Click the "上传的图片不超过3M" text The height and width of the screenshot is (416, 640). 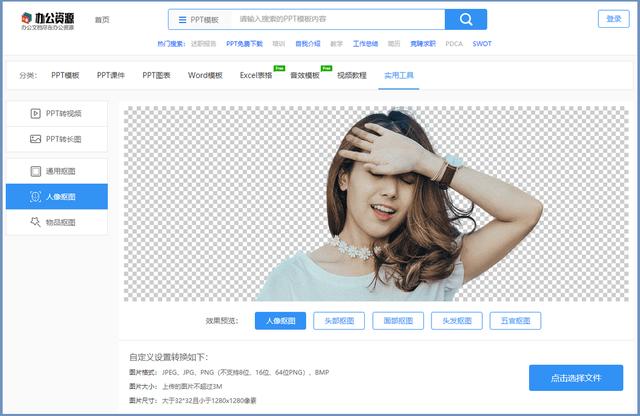pos(192,386)
